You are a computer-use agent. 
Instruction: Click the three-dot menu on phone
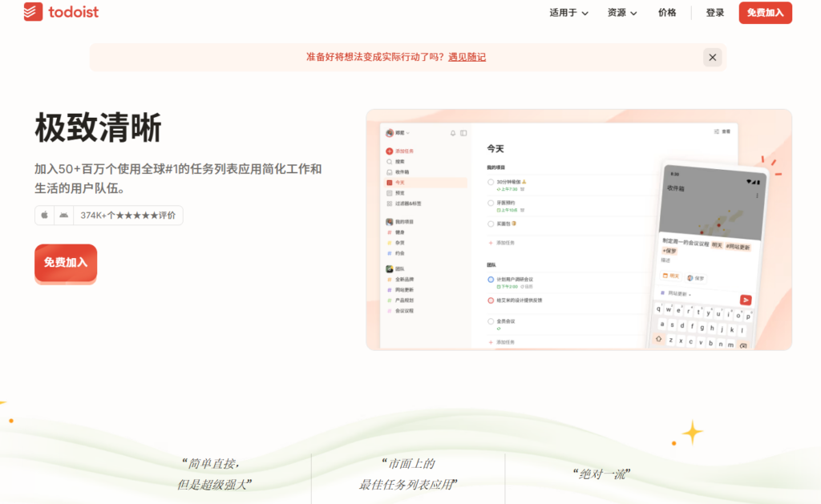click(757, 196)
